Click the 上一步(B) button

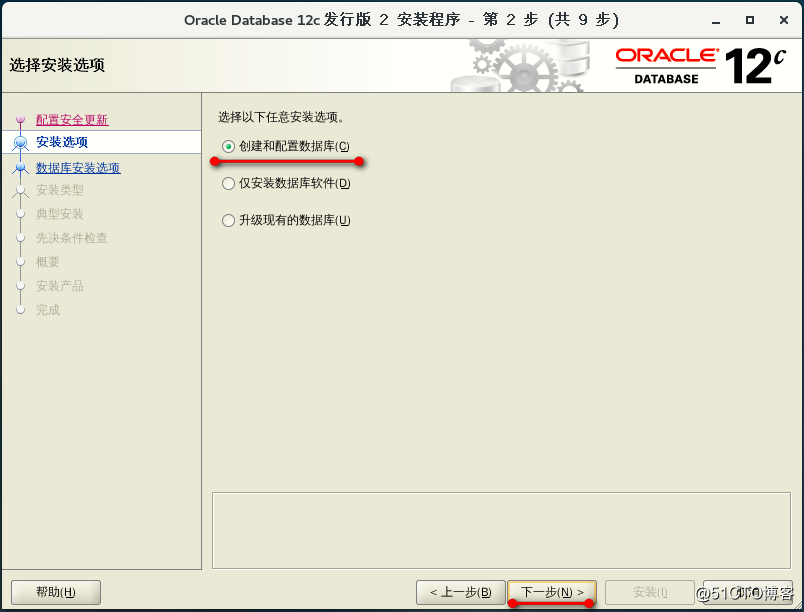(460, 592)
